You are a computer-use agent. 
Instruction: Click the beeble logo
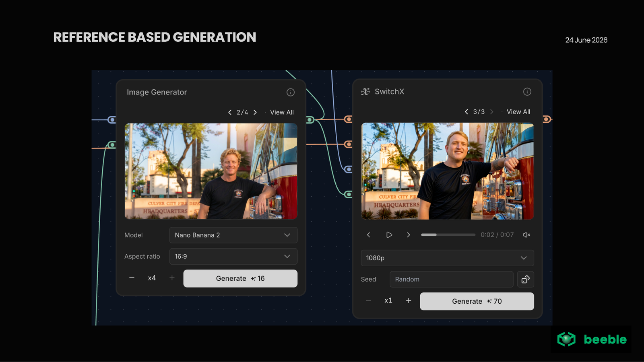(x=592, y=339)
